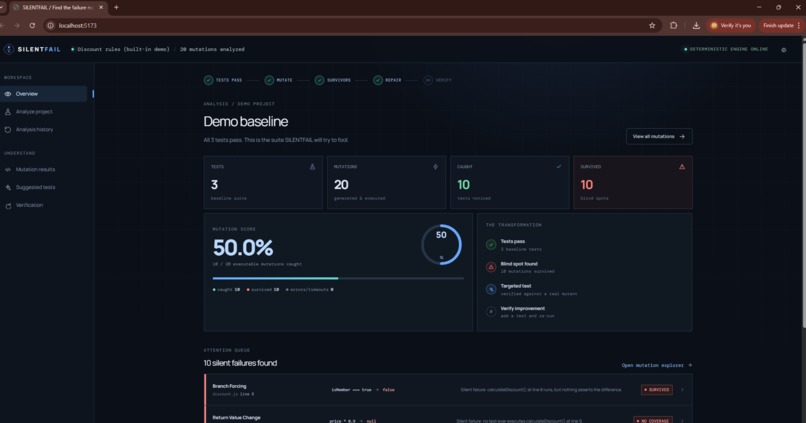Click the Survived count 10
806x423 pixels.
[587, 185]
